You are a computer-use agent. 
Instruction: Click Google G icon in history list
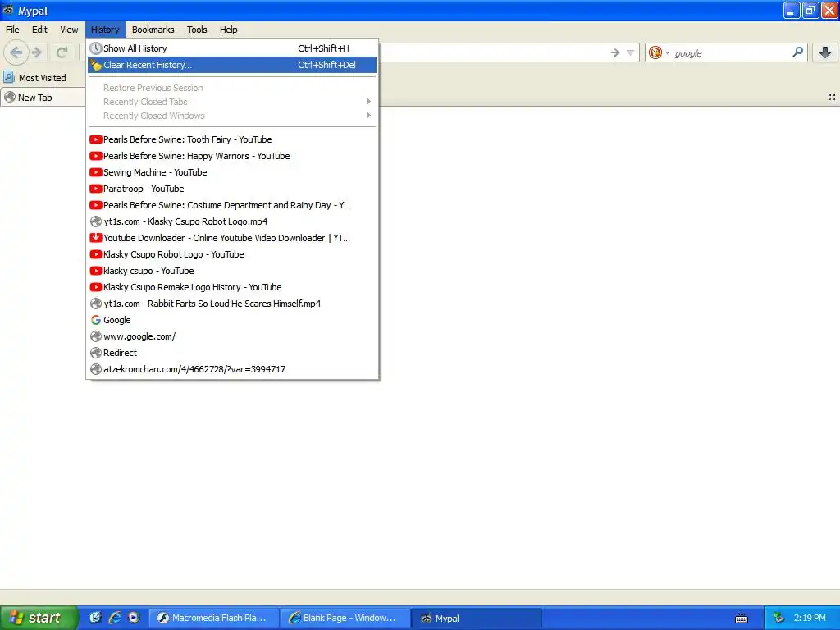pyautogui.click(x=96, y=320)
